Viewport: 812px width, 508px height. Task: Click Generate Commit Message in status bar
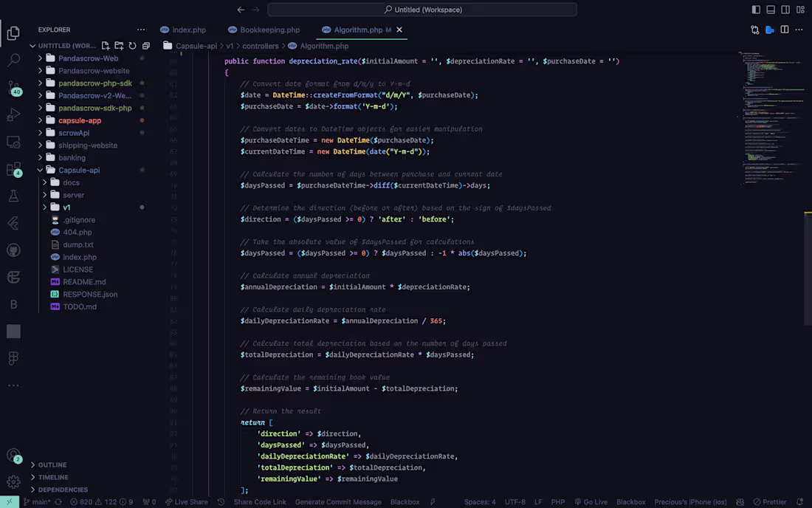(x=338, y=502)
